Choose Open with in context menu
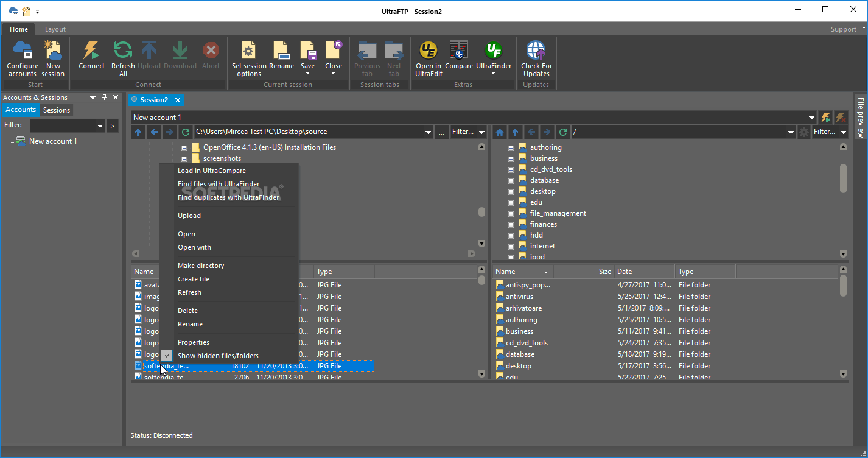Screen dimensions: 868x458 tap(194, 247)
